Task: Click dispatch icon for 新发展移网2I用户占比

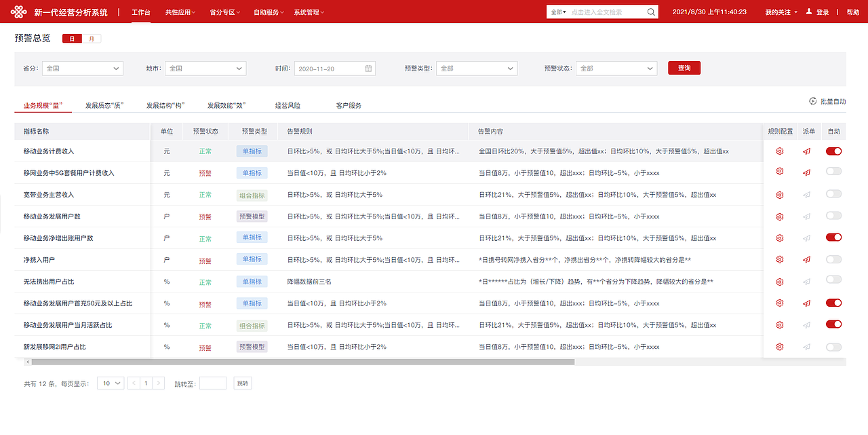Action: point(806,347)
